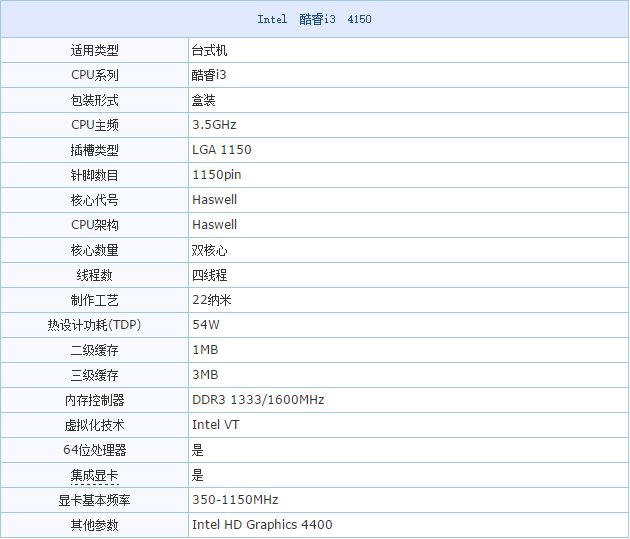630x539 pixels.
Task: Select the 核心代号 label
Action: pos(94,200)
